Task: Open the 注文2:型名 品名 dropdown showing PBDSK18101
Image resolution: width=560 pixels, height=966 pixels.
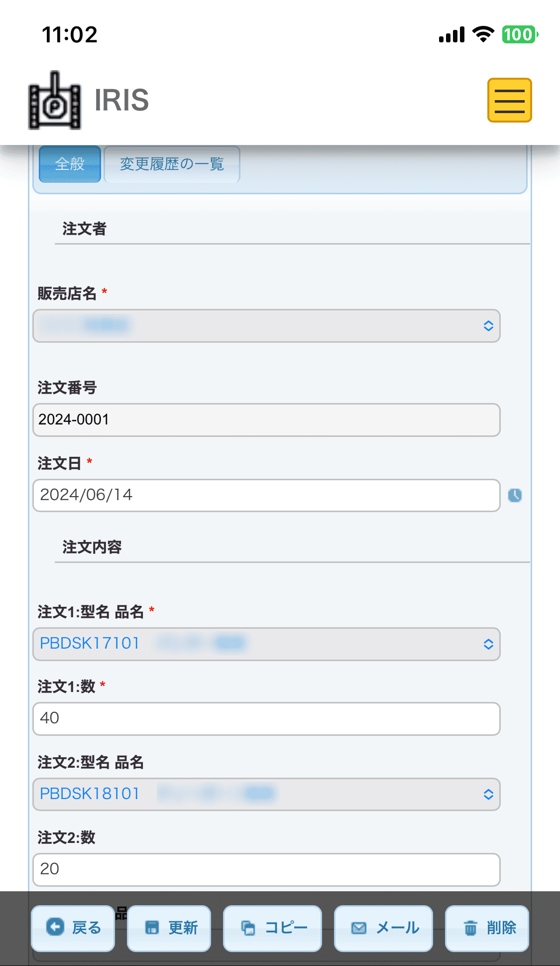Action: coord(266,794)
